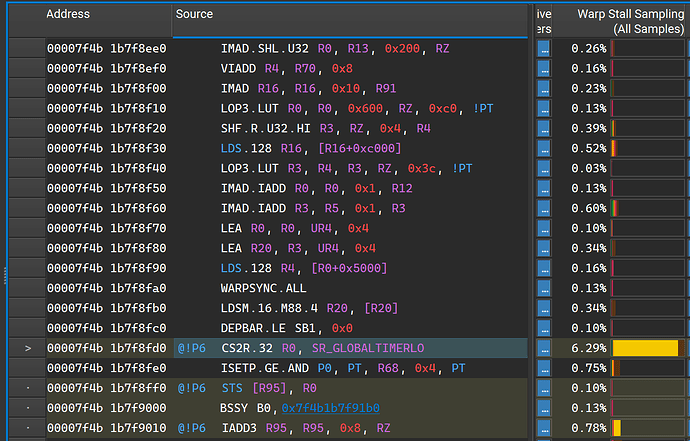This screenshot has height=441, width=690.
Task: Sort by the Address column header
Action: [x=68, y=14]
